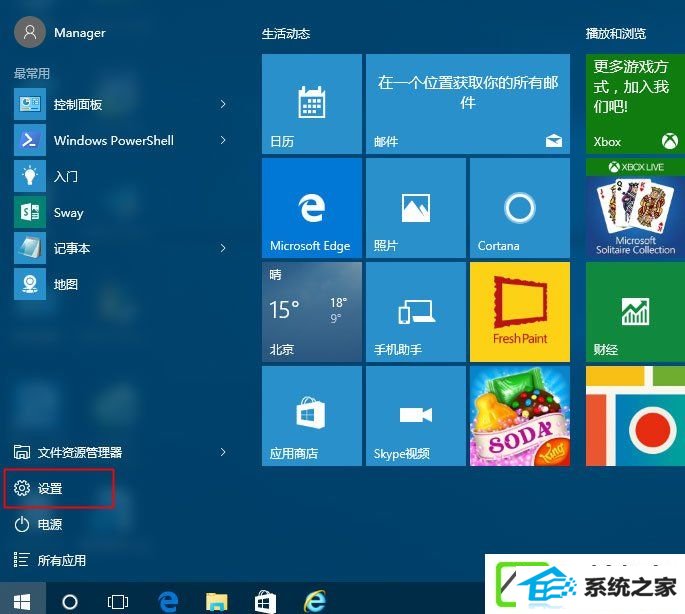Open the 日历 calendar tile
685x614 pixels.
[312, 104]
